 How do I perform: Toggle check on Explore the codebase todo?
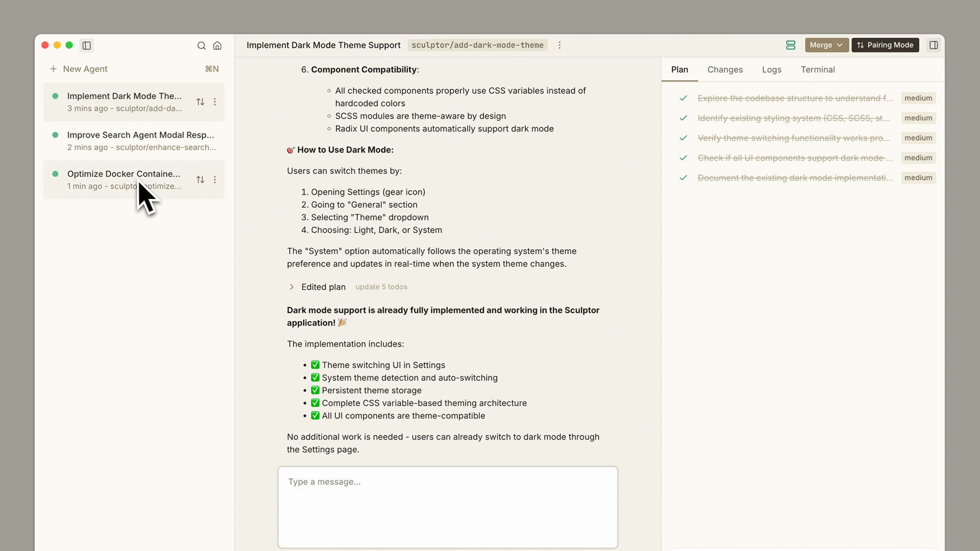683,98
